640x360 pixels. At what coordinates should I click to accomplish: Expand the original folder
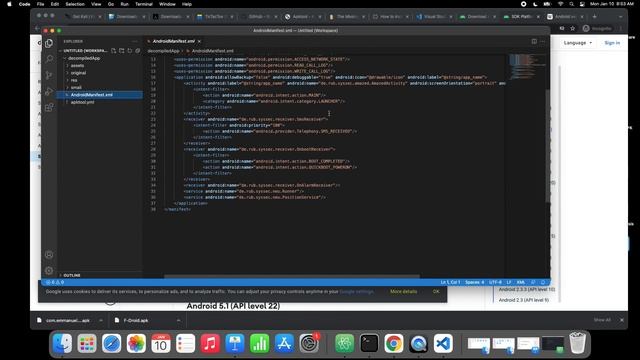coord(78,73)
